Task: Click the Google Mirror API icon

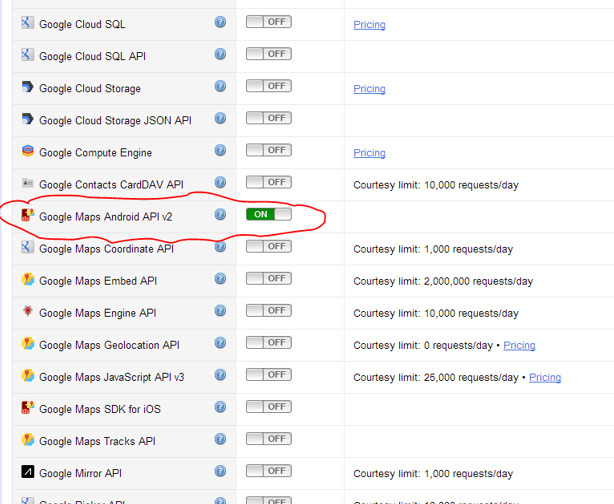Action: [x=27, y=472]
